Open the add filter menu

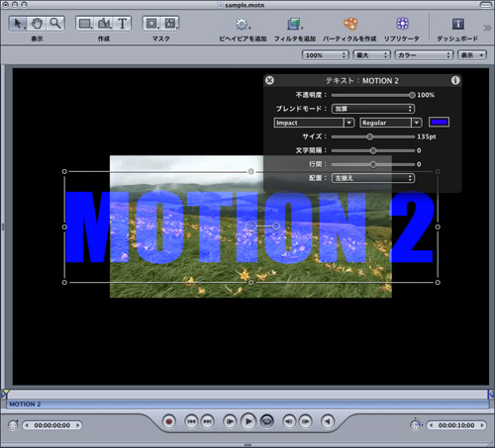295,24
